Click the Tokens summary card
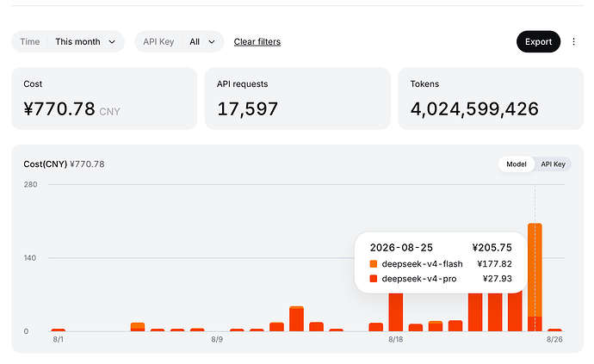Image resolution: width=594 pixels, height=364 pixels. (x=491, y=98)
